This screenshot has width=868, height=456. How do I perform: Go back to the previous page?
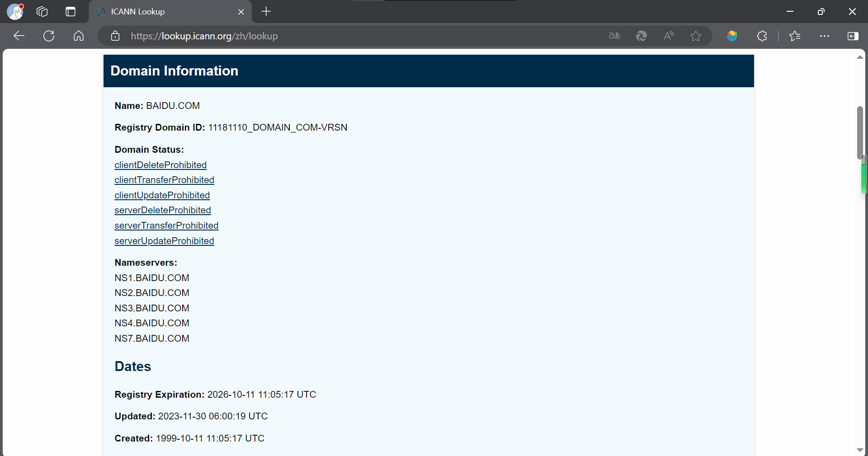click(19, 36)
